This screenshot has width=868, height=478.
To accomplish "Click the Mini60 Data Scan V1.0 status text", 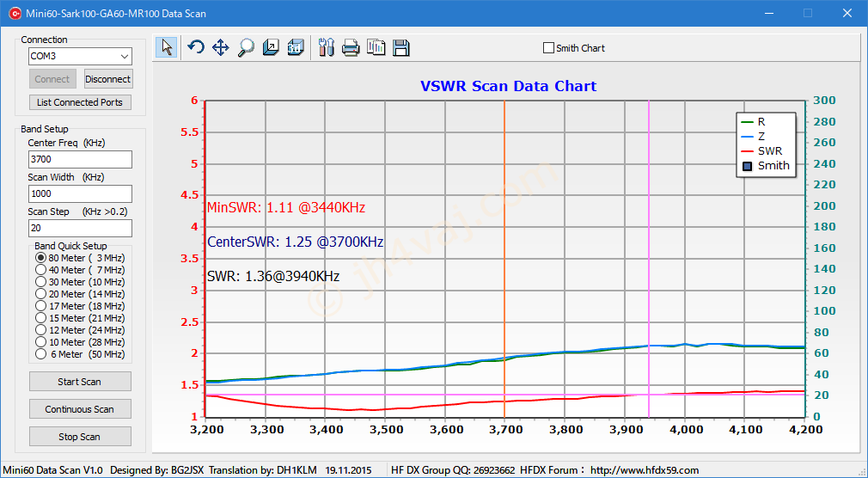I will 52,470.
